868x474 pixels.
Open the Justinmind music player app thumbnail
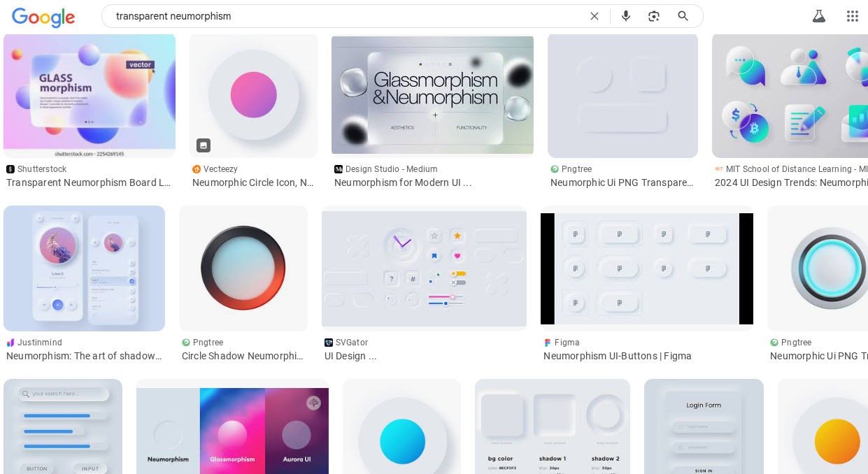[84, 268]
